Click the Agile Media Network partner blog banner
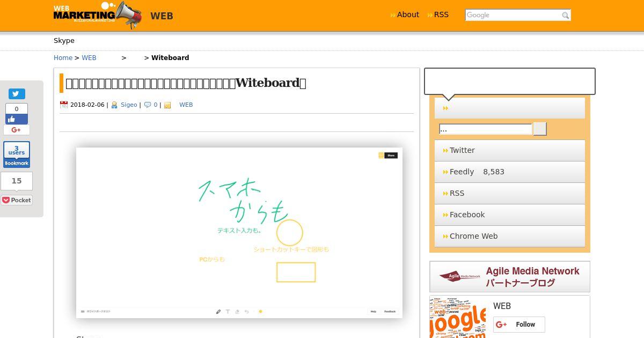 [510, 277]
